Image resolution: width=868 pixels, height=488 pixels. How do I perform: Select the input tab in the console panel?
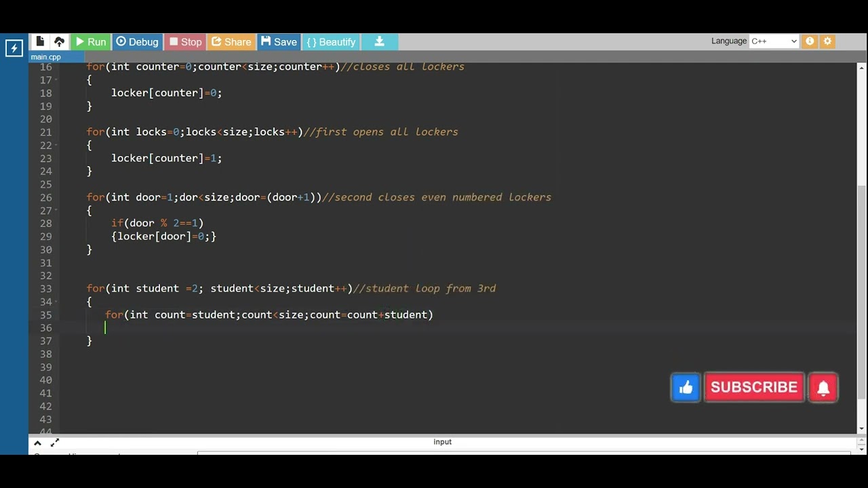pyautogui.click(x=442, y=442)
